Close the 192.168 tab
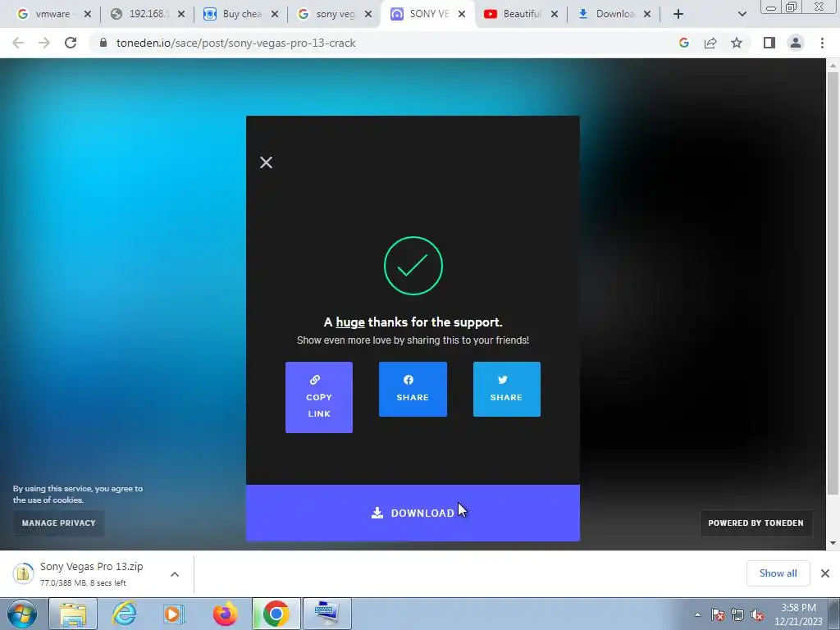Image resolution: width=840 pixels, height=630 pixels. (181, 15)
